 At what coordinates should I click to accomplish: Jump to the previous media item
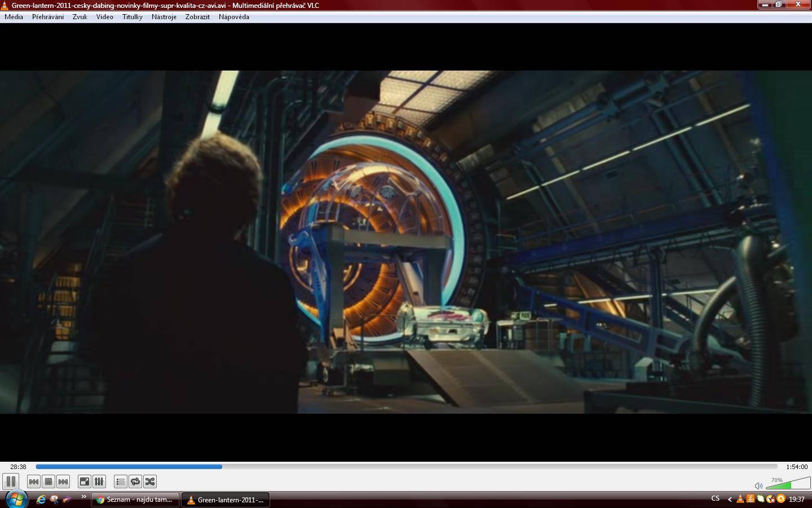(x=33, y=481)
